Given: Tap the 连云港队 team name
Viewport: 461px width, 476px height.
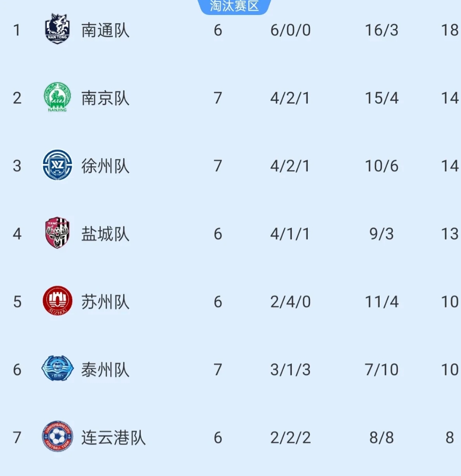Looking at the screenshot, I should click(x=113, y=437).
